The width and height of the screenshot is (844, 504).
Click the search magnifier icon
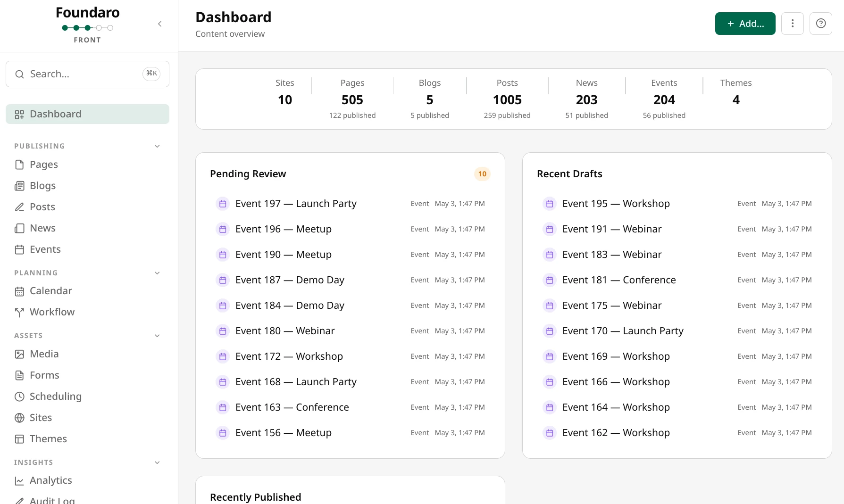pos(19,74)
